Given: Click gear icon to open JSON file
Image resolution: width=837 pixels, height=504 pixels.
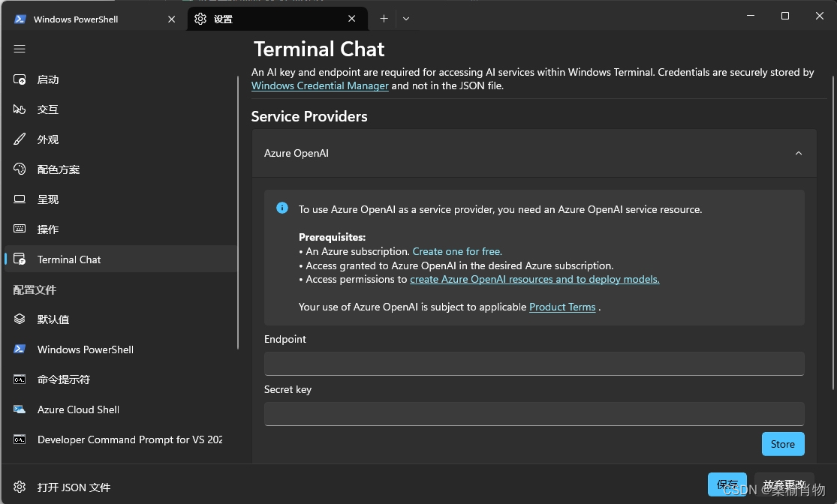Looking at the screenshot, I should coord(20,487).
